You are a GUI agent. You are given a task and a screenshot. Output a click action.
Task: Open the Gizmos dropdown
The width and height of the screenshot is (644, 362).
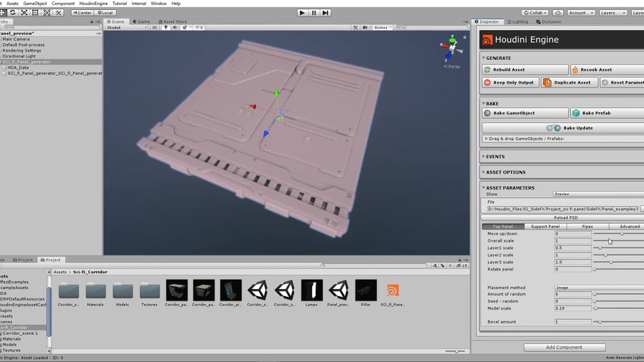point(383,27)
